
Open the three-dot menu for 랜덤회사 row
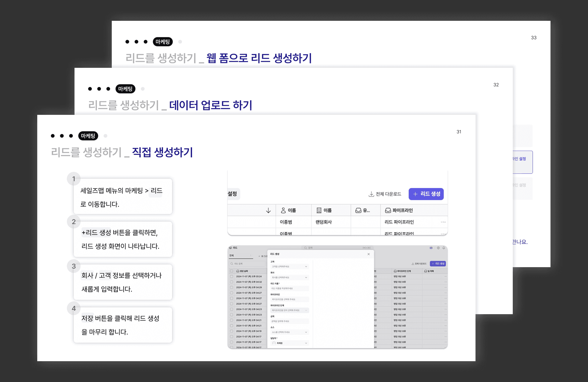click(443, 222)
